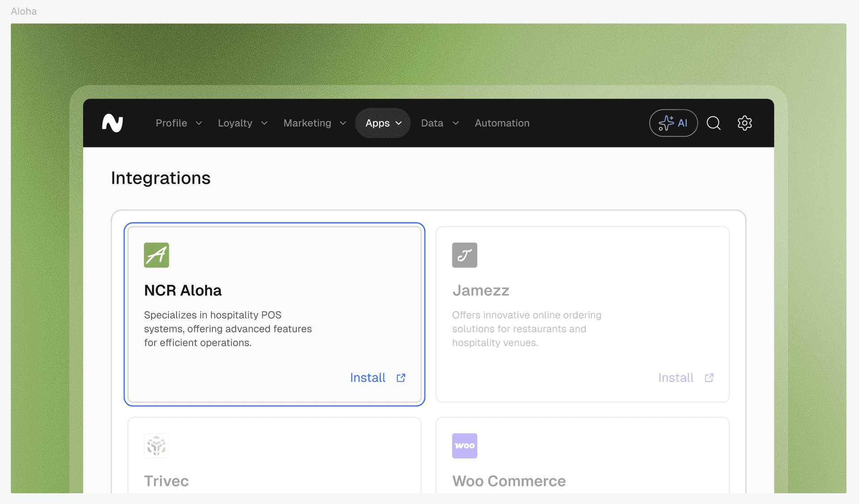Screen dimensions: 859x504
Task: Go to the Automation menu item
Action: [502, 123]
